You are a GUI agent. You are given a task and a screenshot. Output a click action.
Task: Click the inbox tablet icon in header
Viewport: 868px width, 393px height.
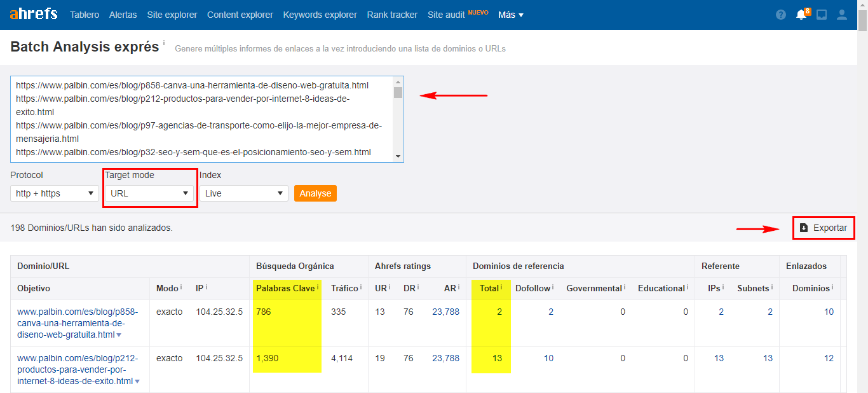[822, 15]
